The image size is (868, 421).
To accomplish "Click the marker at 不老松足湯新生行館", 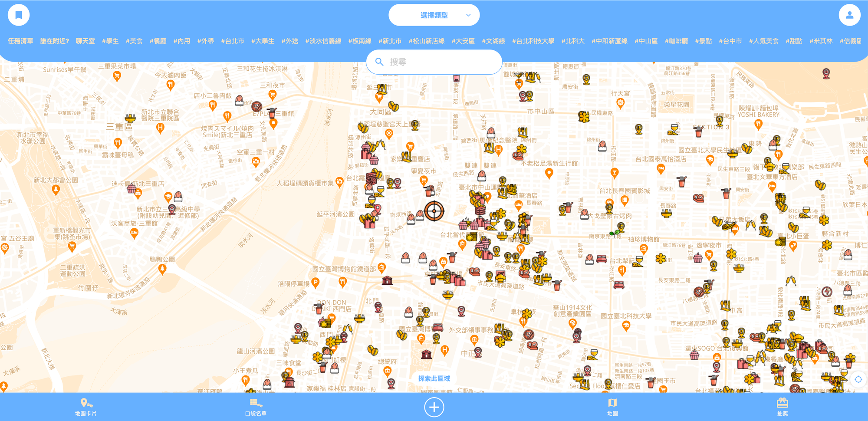I will click(549, 173).
